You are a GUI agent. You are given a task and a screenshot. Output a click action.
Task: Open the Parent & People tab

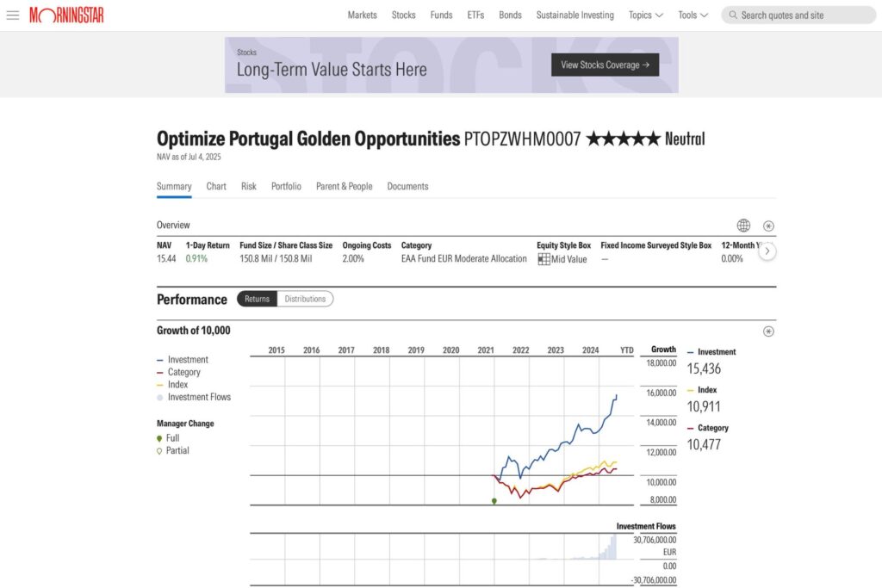tap(344, 186)
